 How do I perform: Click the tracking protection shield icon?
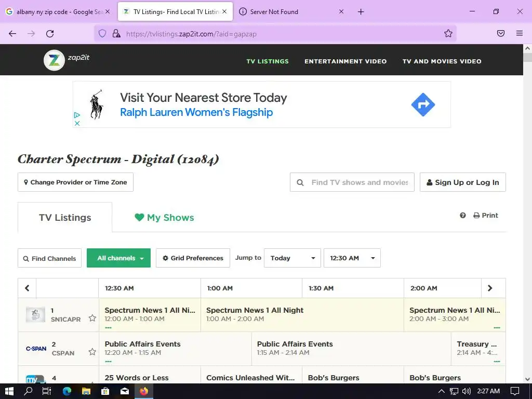pos(102,33)
